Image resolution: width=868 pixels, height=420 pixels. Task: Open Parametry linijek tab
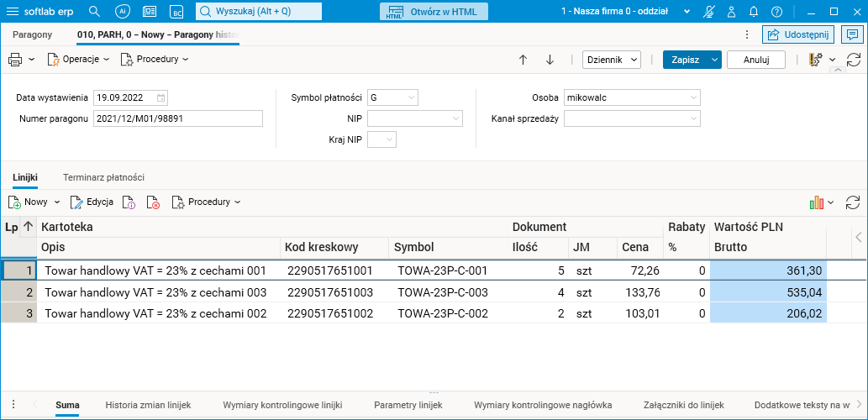click(x=408, y=405)
